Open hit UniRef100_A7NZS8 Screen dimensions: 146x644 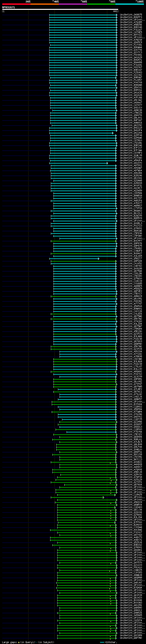coord(131,40)
